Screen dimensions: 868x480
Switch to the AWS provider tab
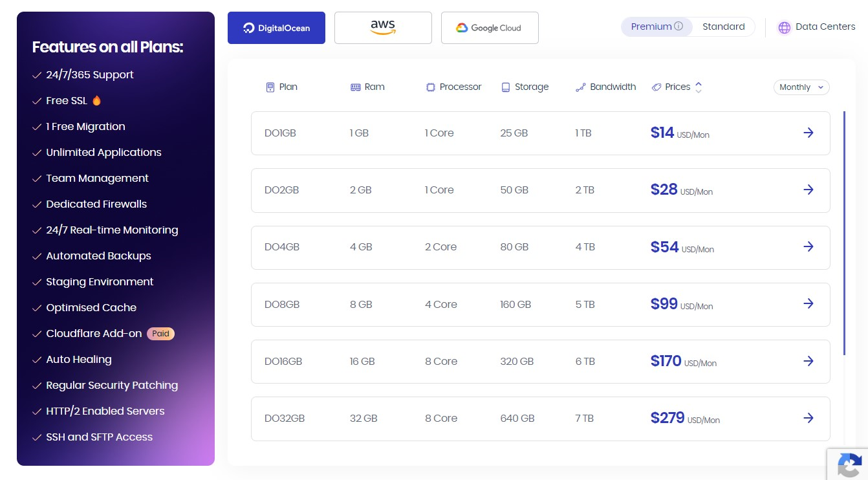pyautogui.click(x=383, y=27)
